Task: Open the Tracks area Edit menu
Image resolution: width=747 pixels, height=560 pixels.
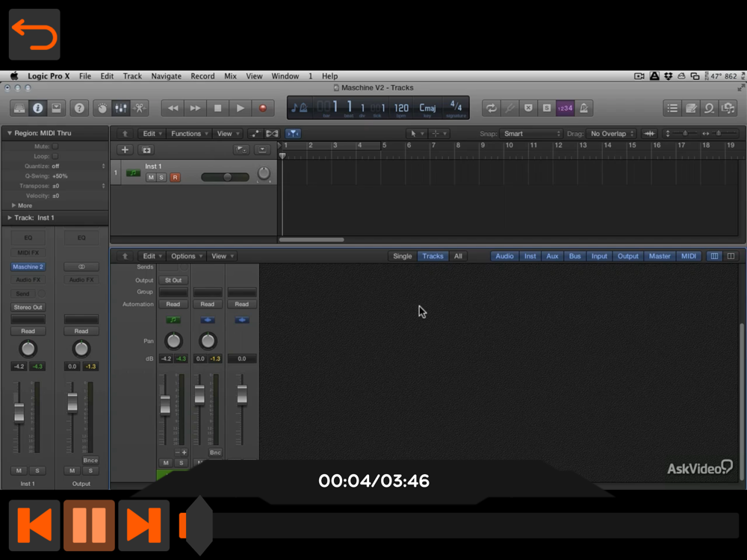Action: [x=152, y=134]
